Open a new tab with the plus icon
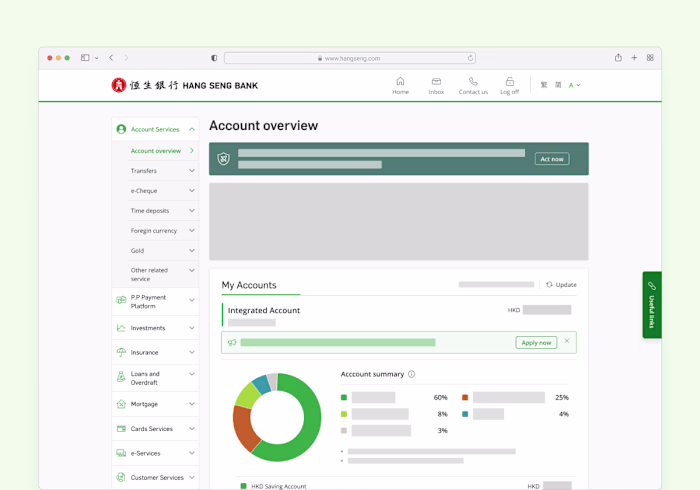Viewport: 700px width, 490px height. (634, 58)
